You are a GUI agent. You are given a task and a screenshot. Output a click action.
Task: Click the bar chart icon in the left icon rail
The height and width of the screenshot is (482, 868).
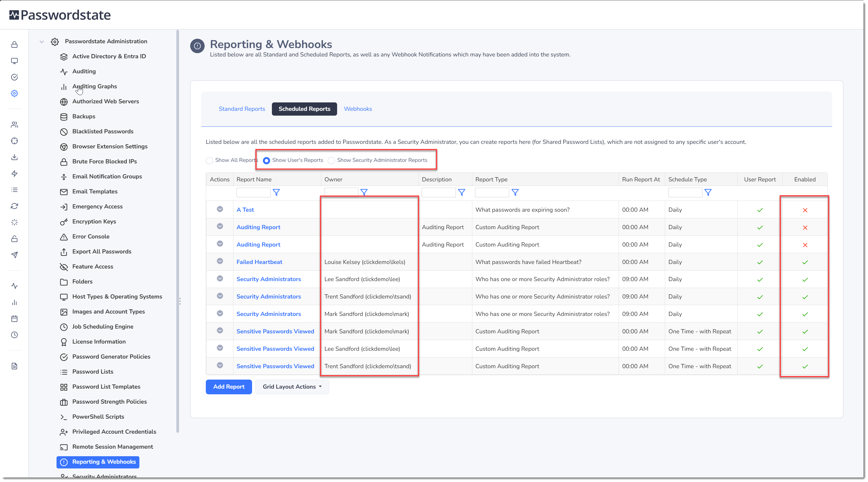pos(14,302)
